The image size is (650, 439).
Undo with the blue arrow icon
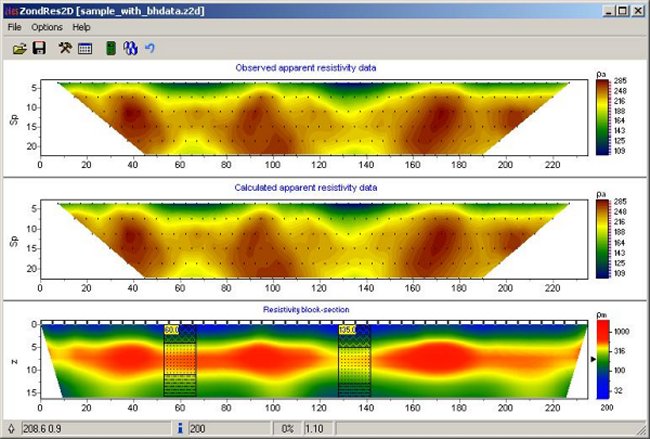tap(150, 48)
